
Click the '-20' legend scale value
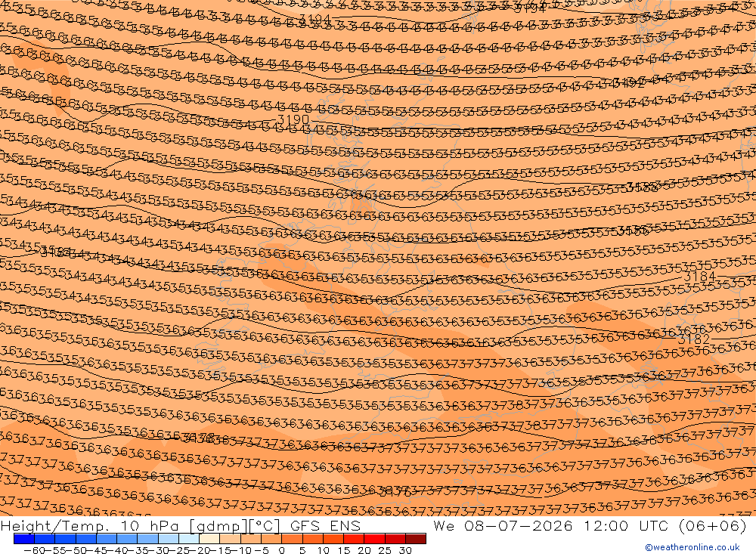point(200,550)
